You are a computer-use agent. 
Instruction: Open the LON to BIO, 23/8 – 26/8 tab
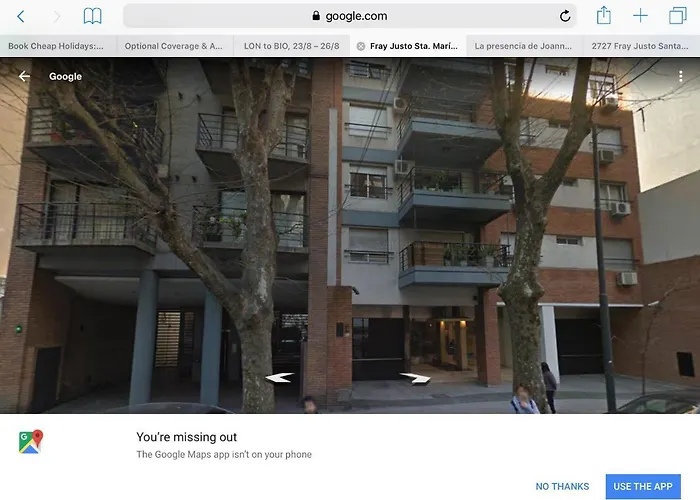(292, 46)
